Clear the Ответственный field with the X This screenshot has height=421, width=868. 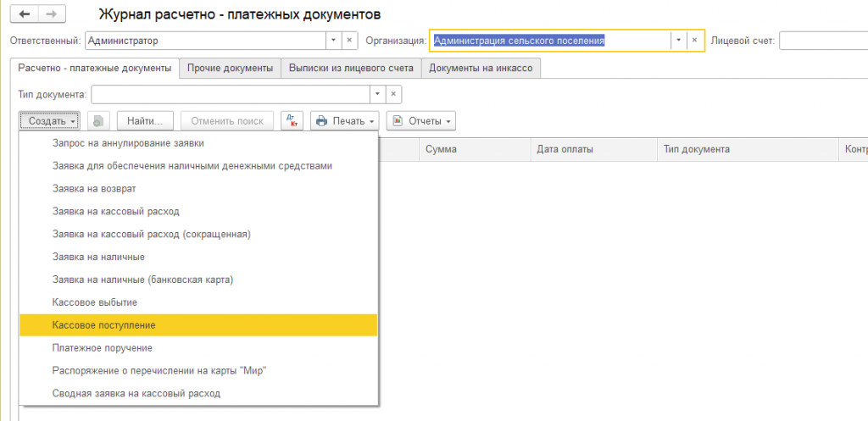(x=349, y=41)
